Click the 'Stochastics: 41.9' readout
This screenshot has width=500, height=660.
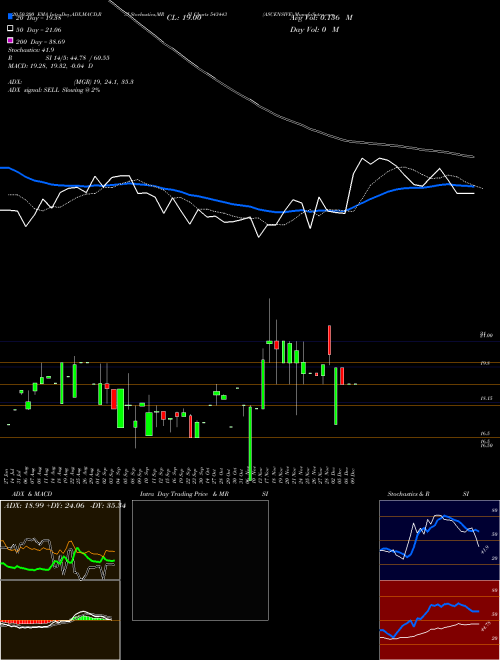31,50
